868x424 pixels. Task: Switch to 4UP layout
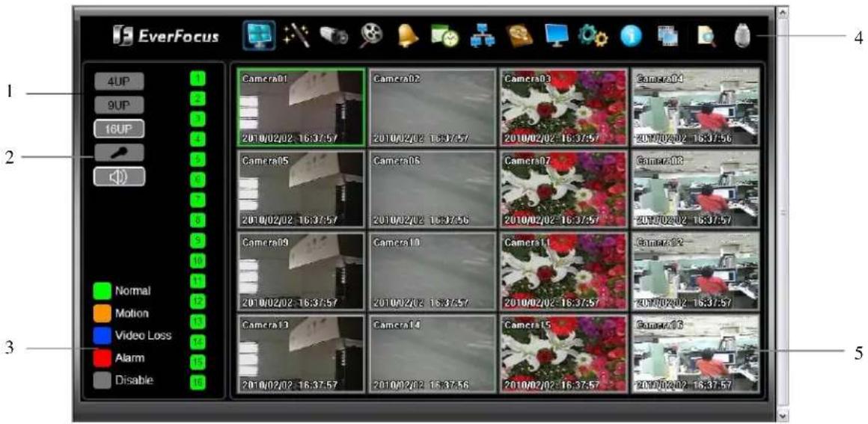(118, 82)
